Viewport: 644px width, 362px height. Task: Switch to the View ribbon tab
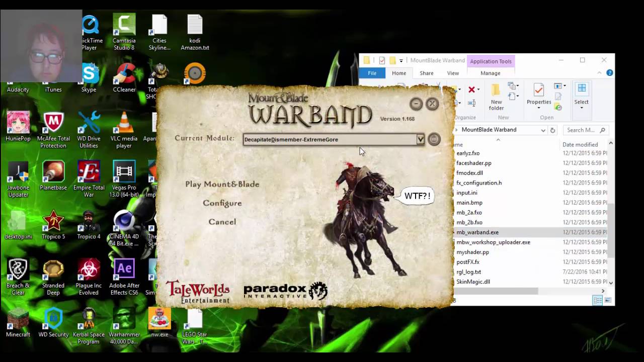[x=453, y=73]
